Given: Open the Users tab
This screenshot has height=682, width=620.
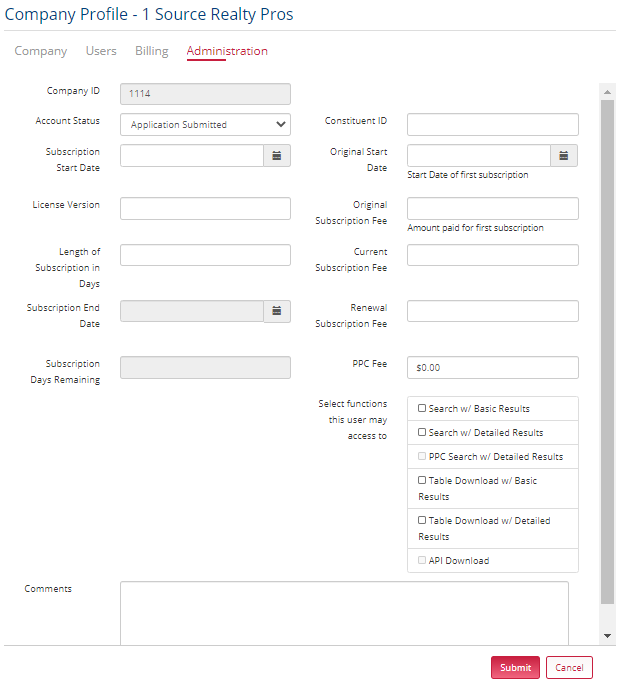Looking at the screenshot, I should 101,51.
